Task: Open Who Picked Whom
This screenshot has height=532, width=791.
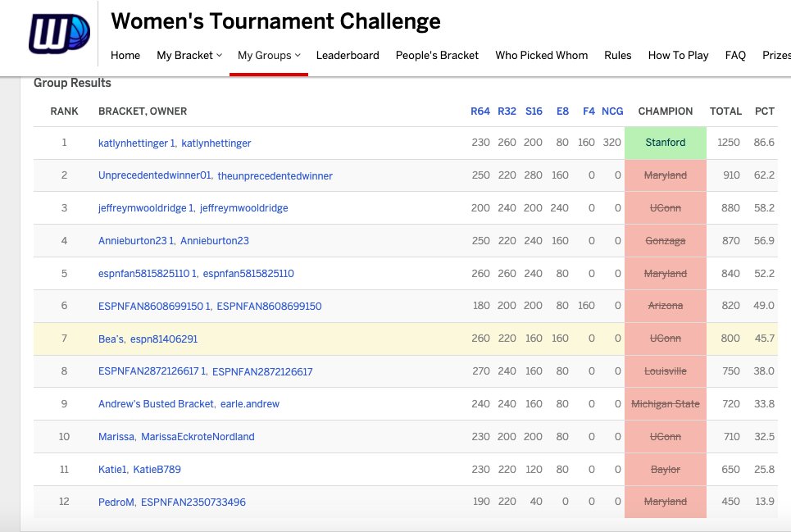Action: (x=541, y=56)
